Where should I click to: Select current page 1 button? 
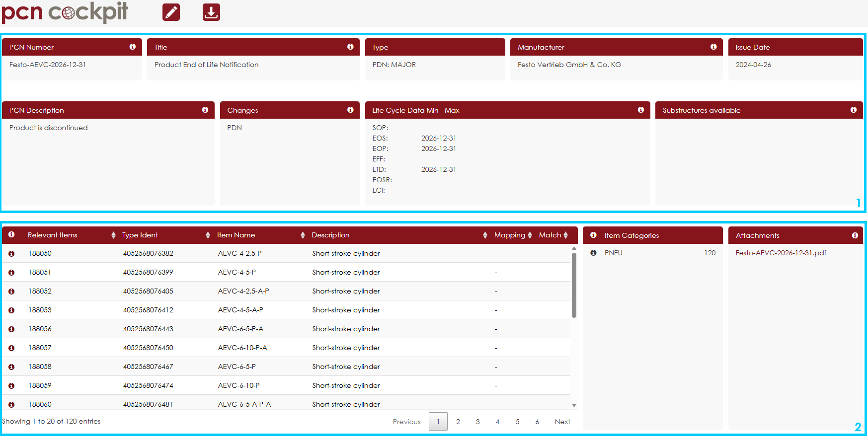click(438, 422)
